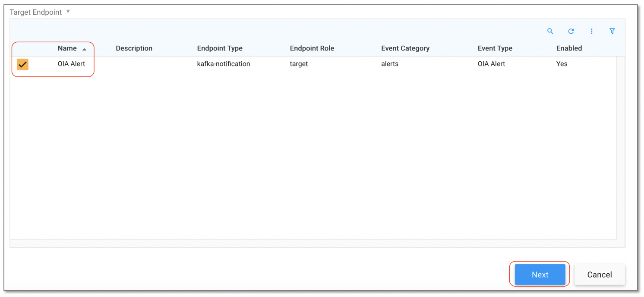Click the Enabled column header

[x=568, y=48]
